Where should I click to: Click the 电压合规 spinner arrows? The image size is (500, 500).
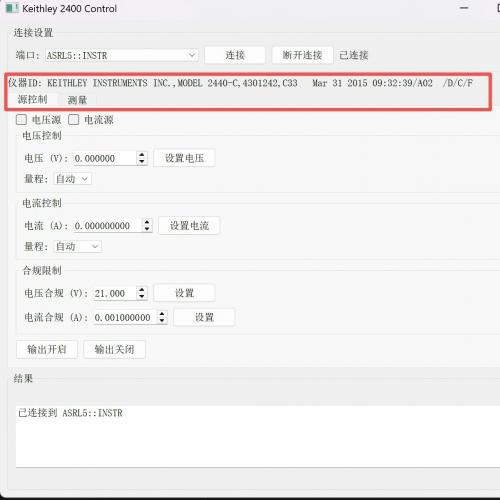pos(142,293)
